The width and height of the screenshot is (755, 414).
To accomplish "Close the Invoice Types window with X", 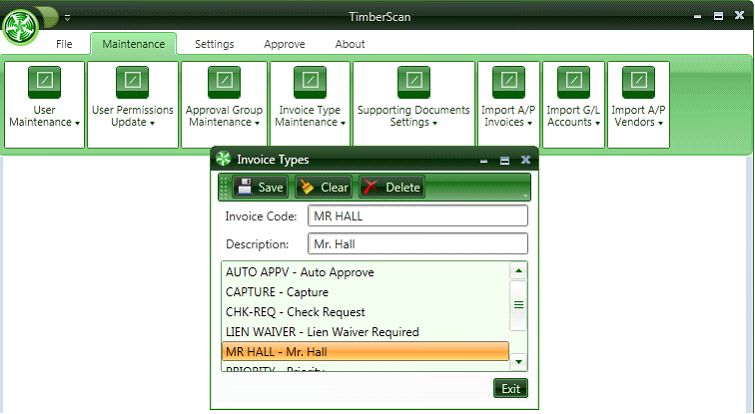I will 525,159.
